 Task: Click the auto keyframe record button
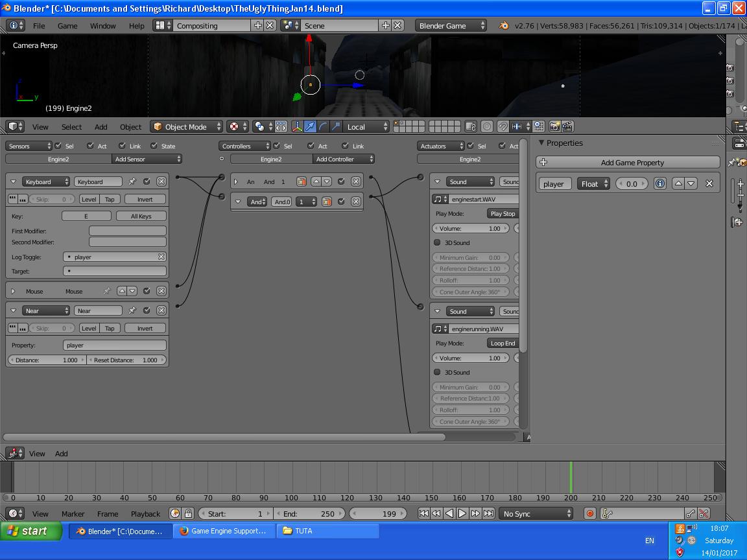click(x=590, y=513)
